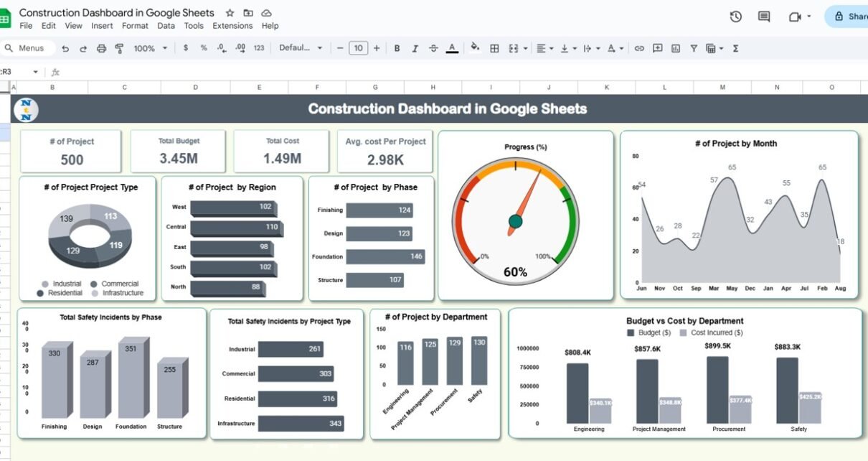The height and width of the screenshot is (461, 868).
Task: Increase font size with plus button
Action: point(377,48)
